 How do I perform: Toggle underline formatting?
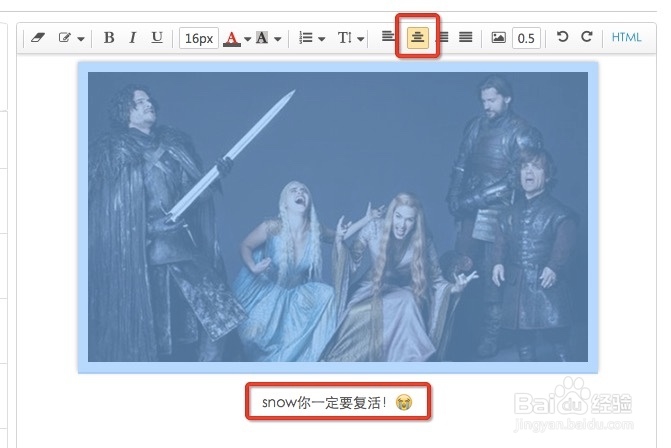pyautogui.click(x=157, y=38)
